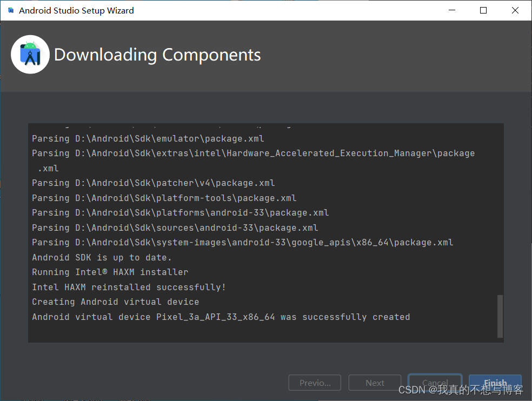Click the small Android Studio title bar icon
This screenshot has width=532, height=401.
click(11, 10)
